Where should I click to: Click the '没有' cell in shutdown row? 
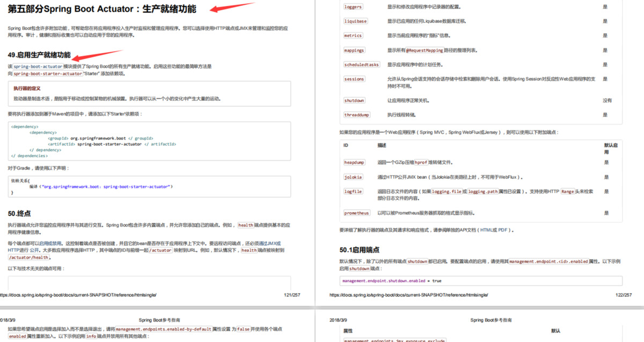click(x=607, y=100)
